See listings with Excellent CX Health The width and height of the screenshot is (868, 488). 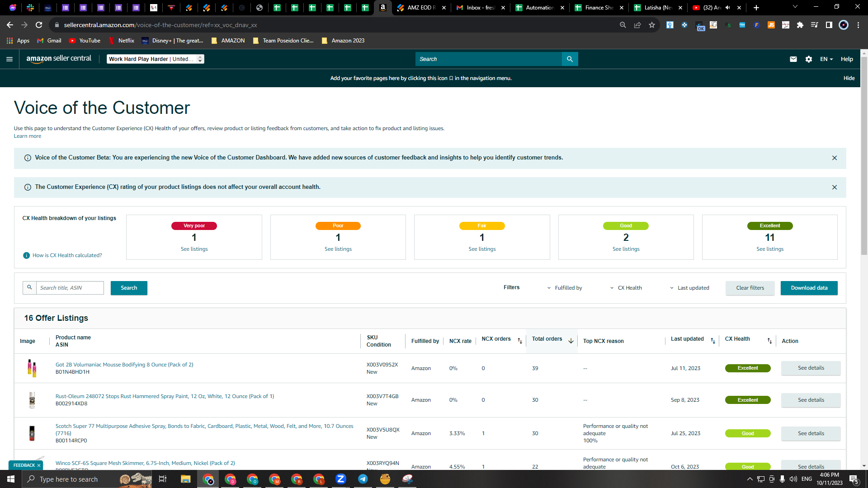(x=770, y=249)
